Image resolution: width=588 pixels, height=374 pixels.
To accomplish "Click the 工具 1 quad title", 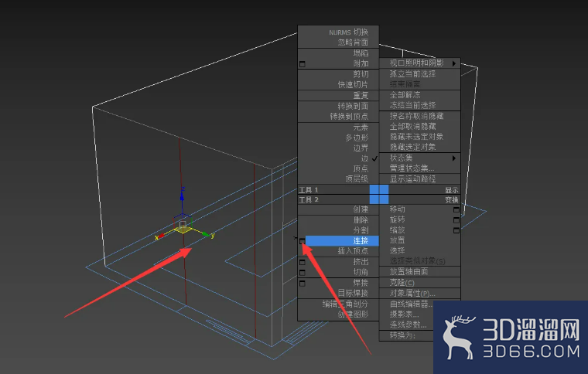I will click(x=308, y=190).
